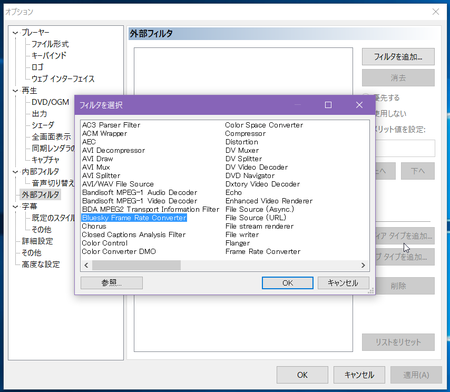
Task: Click the filter list horizontal scrollbar thumb
Action: click(x=137, y=265)
